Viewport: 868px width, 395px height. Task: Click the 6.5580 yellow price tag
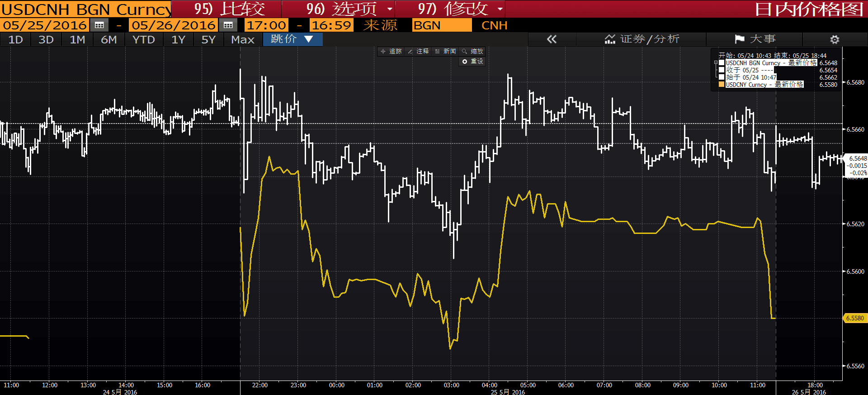[x=855, y=318]
